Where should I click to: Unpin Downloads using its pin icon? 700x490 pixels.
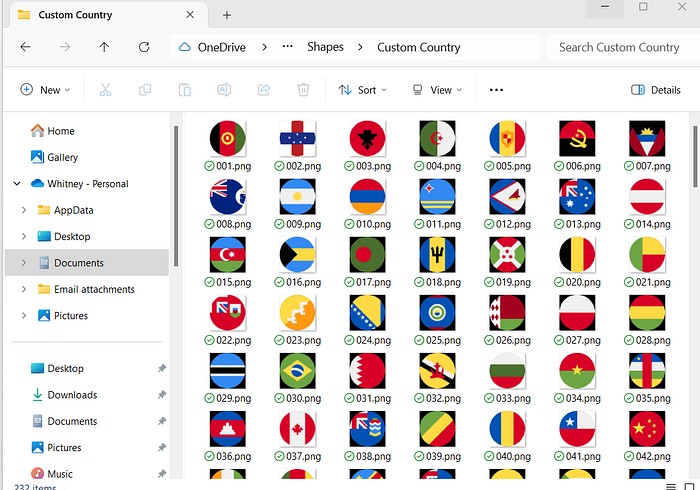(162, 395)
